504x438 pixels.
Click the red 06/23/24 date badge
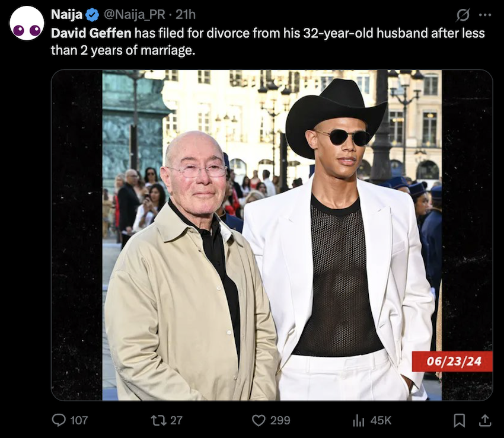point(452,361)
